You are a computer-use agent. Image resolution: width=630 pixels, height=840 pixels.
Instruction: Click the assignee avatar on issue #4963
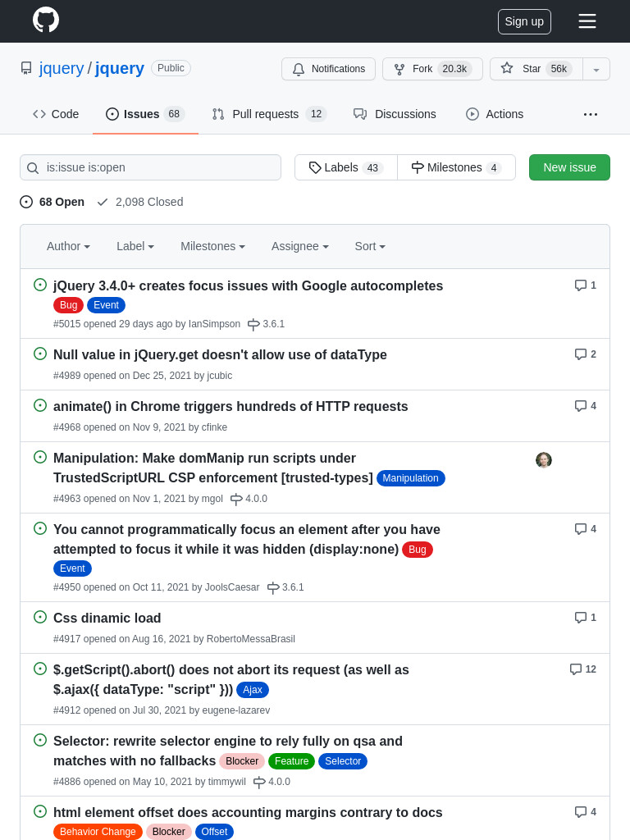[544, 459]
